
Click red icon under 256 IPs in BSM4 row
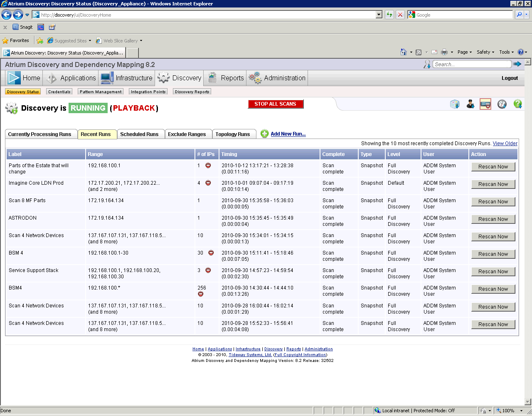click(x=201, y=294)
